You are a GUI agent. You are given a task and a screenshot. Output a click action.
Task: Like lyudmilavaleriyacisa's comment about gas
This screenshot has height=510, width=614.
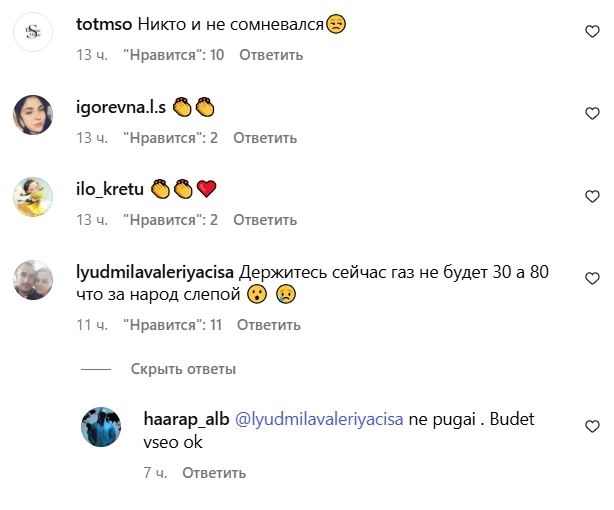tap(592, 279)
